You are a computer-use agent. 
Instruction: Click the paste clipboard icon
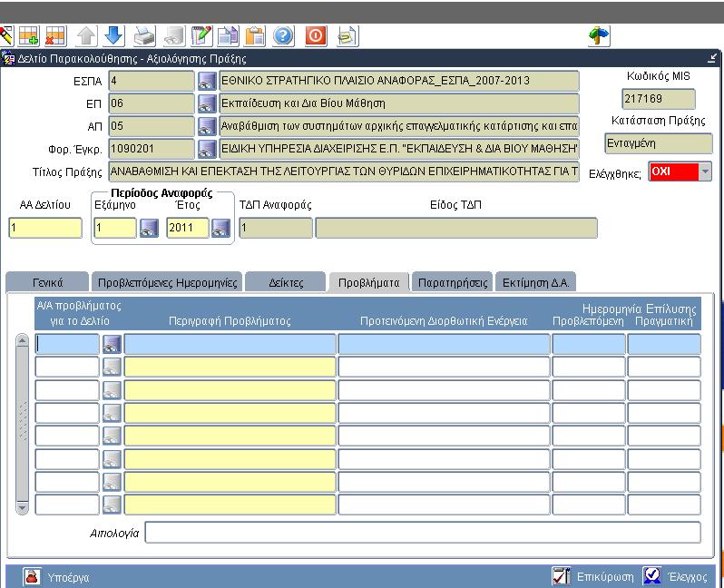click(x=255, y=36)
